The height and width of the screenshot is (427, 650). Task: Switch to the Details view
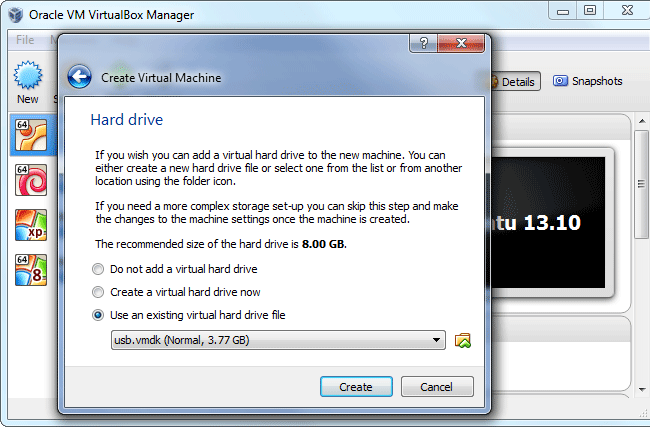515,81
